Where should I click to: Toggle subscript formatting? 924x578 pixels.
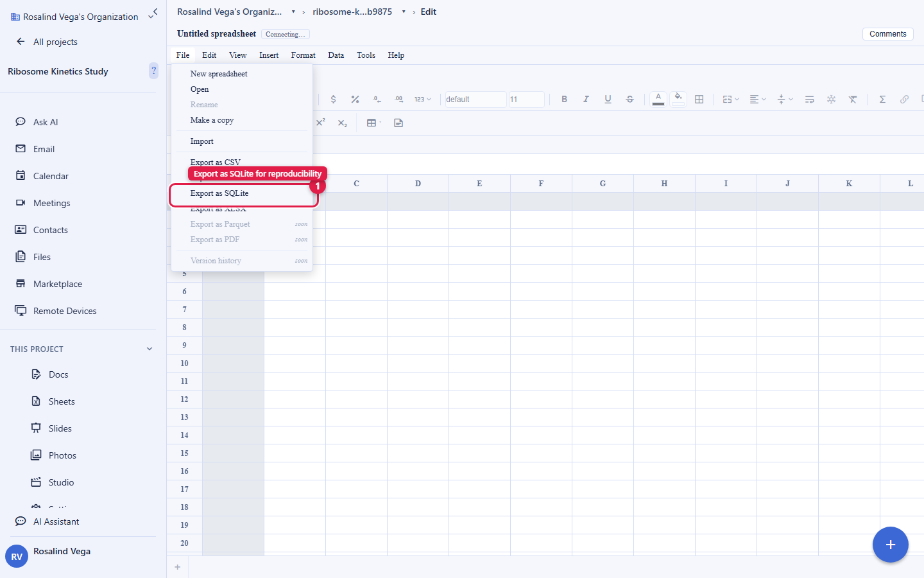343,123
